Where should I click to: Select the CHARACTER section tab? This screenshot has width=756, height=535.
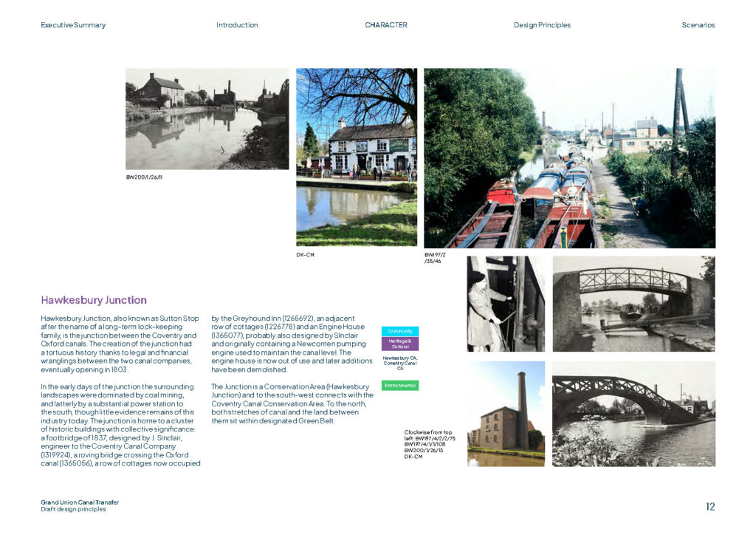point(385,25)
